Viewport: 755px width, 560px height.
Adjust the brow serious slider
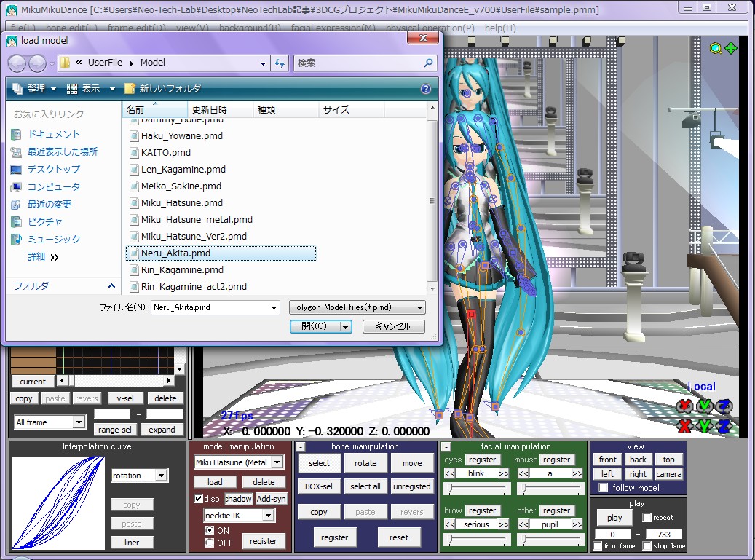(x=477, y=540)
